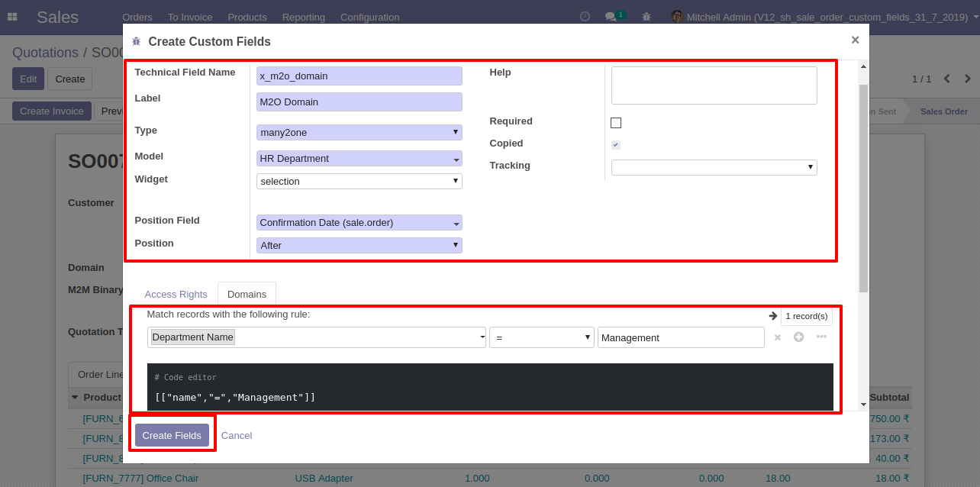Close the Create Custom Fields dialog
The height and width of the screenshot is (487, 980).
point(855,40)
